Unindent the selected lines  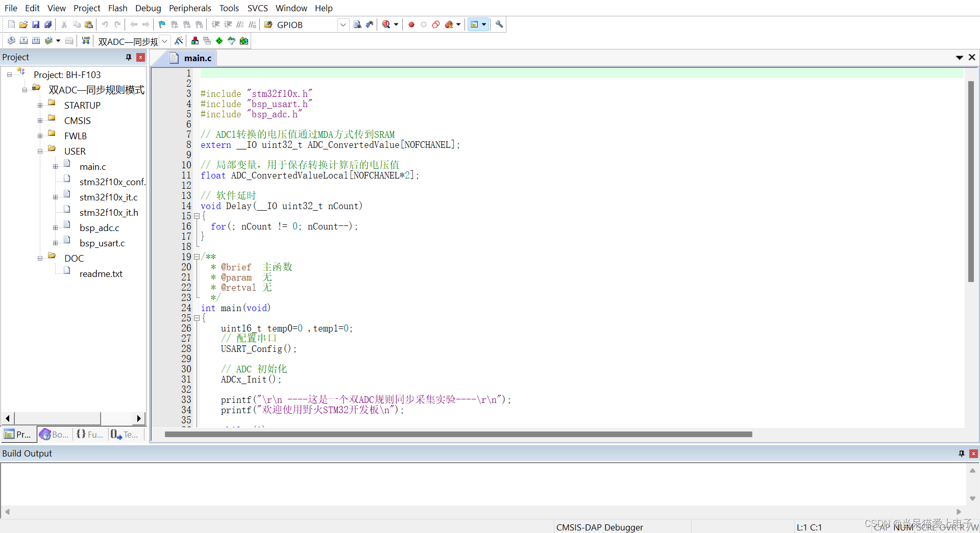228,24
